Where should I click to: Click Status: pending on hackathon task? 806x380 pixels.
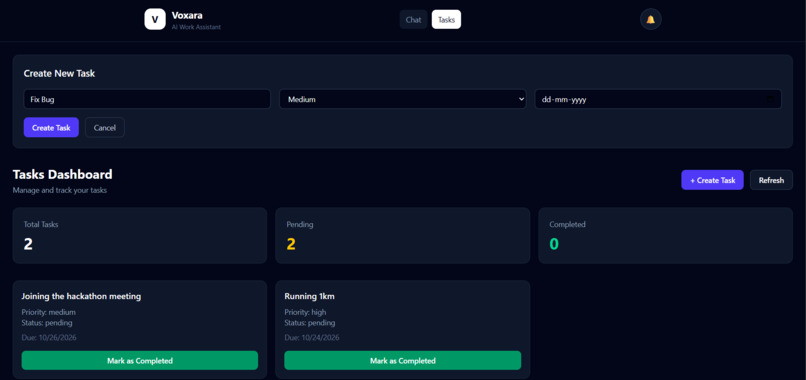tap(47, 323)
